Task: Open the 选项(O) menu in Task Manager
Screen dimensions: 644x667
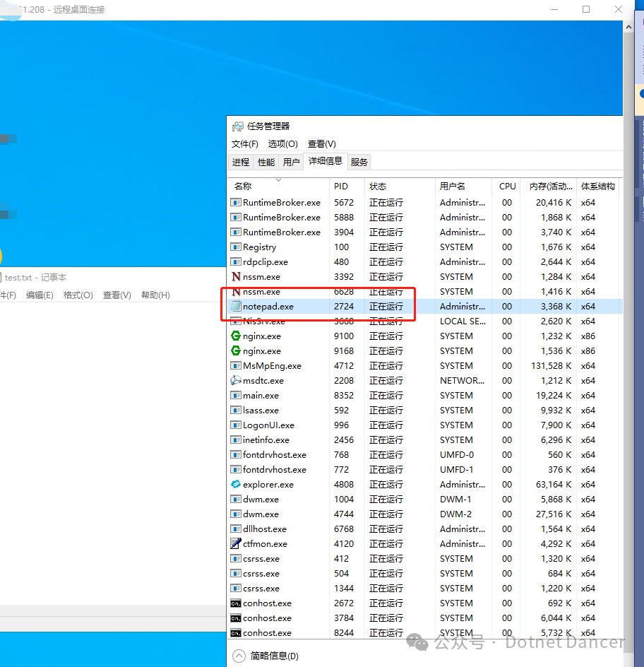Action: tap(283, 143)
